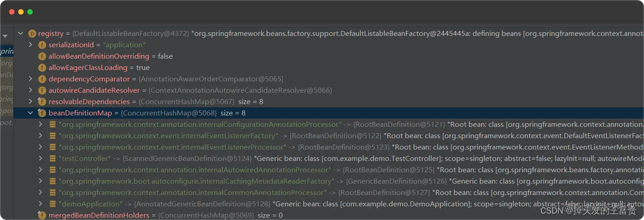Click the ConcurrentHashMap@5068 value
This screenshot has height=220, width=644.
pos(169,113)
